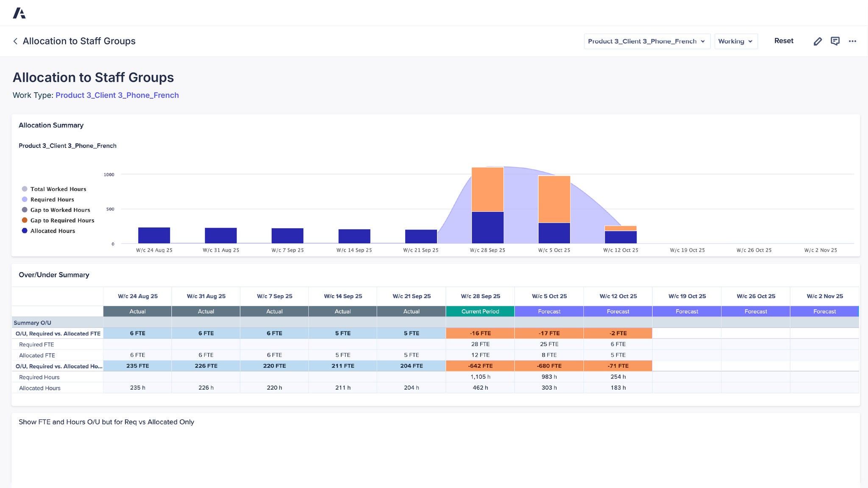868x488 pixels.
Task: Click the Reset button
Action: (x=784, y=41)
